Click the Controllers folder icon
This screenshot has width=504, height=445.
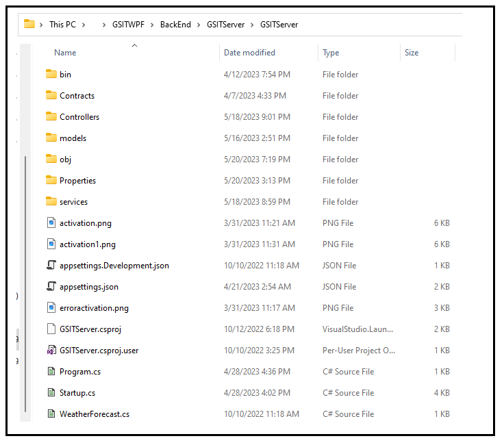[51, 116]
